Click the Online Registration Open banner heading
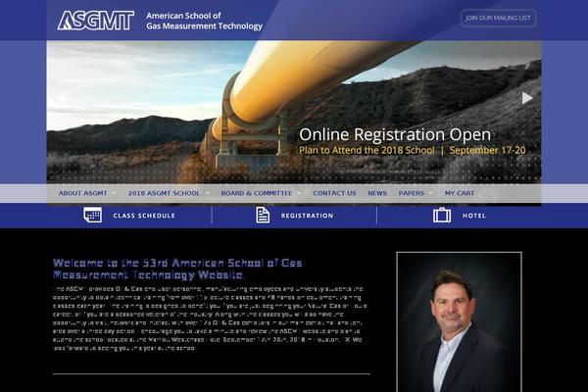This screenshot has width=588, height=392. point(395,134)
